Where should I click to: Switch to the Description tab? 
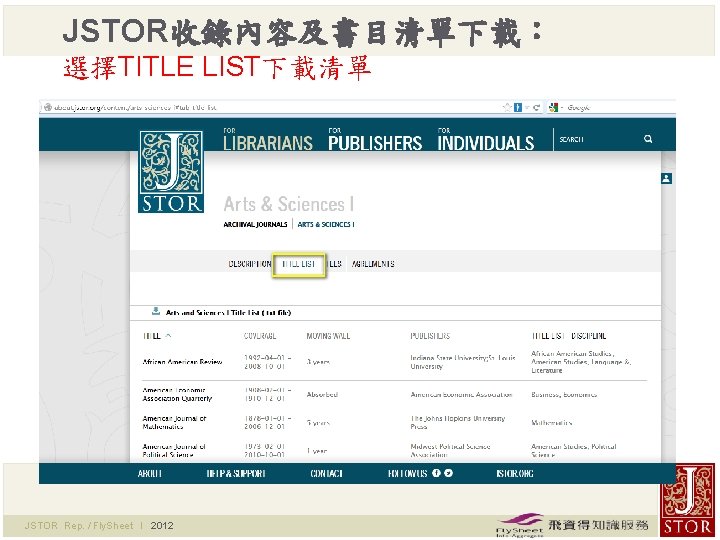tap(250, 264)
